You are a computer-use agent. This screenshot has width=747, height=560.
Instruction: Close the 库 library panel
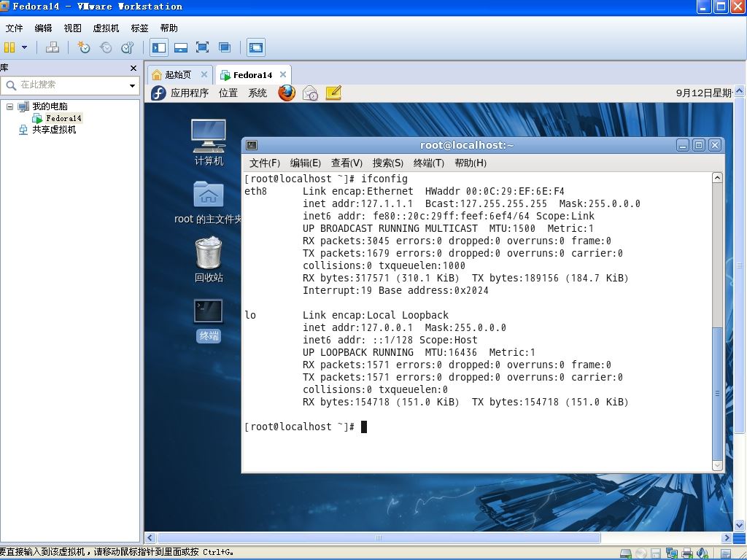point(133,68)
